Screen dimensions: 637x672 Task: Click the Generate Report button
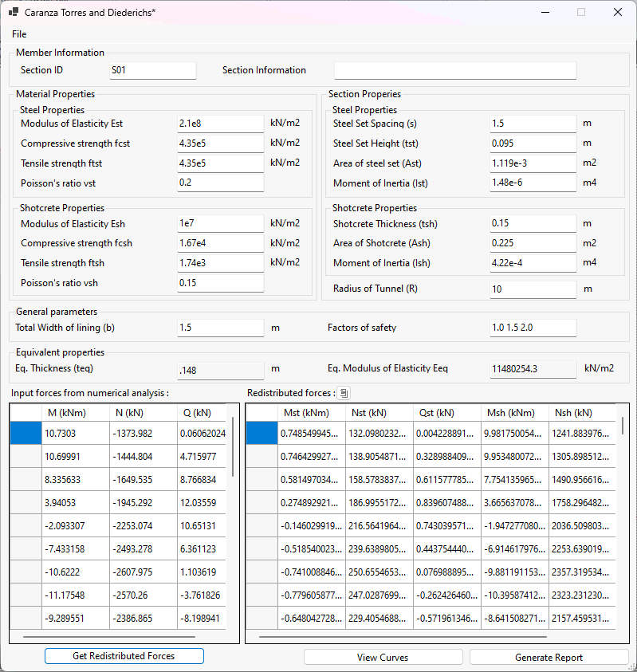[549, 658]
